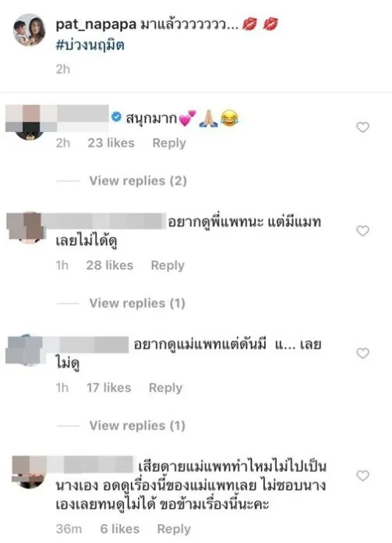View the 6 likes list
This screenshot has width=392, height=543.
point(120,529)
